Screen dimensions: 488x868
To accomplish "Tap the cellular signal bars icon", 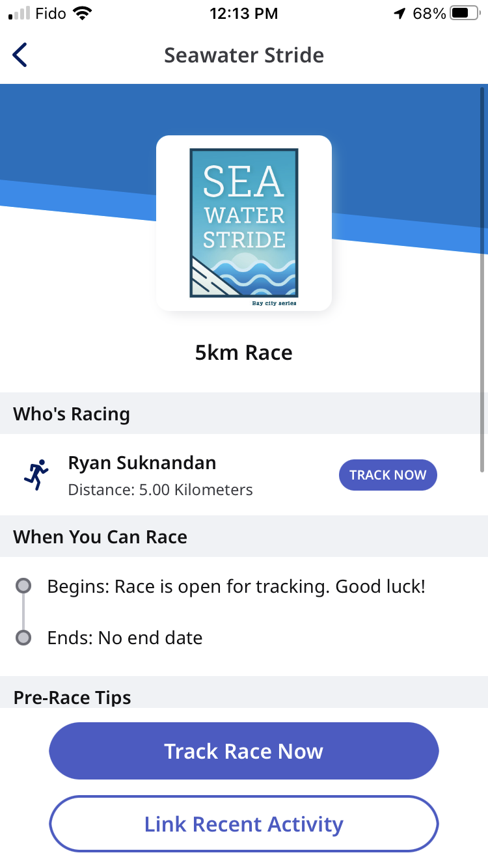I will [19, 14].
